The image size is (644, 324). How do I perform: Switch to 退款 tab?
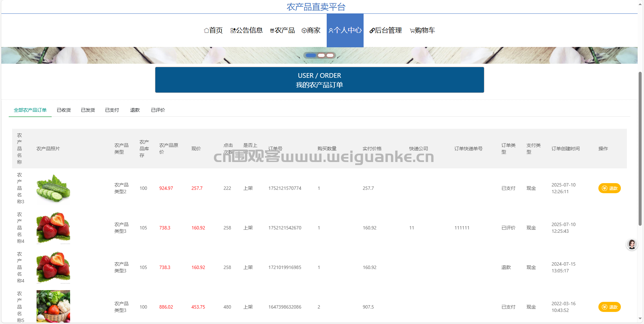point(135,110)
